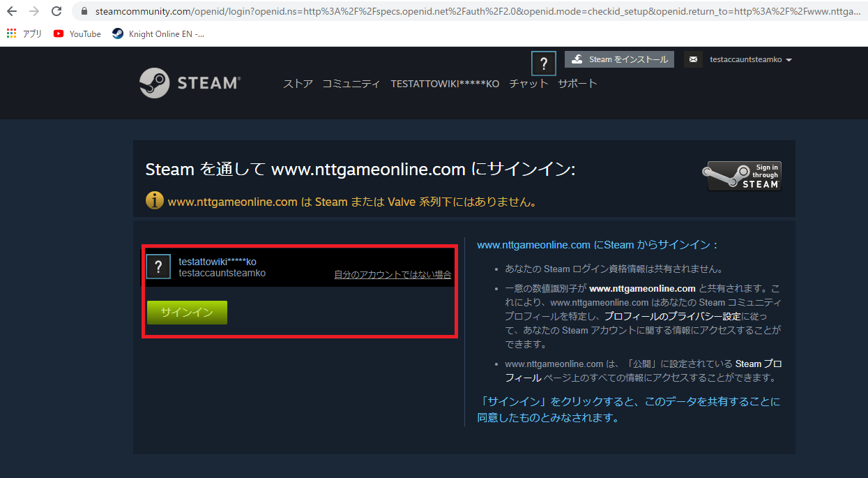Open the Knight Online EN bookmark

158,33
